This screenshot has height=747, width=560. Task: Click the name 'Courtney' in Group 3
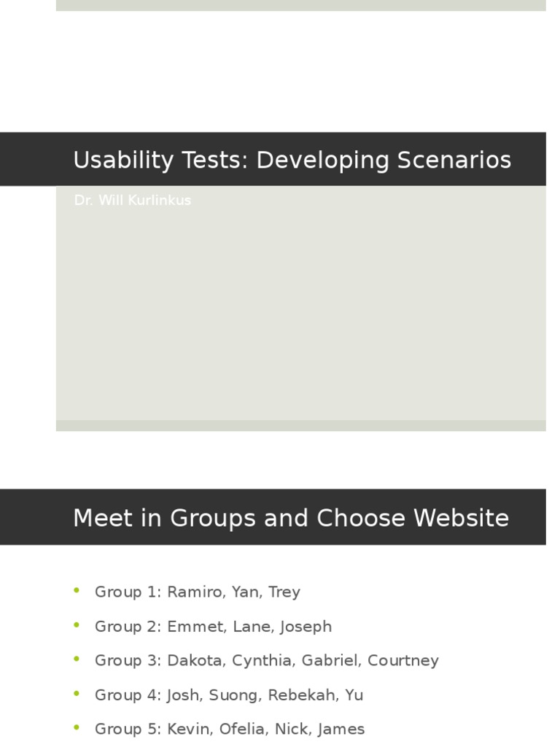[403, 660]
